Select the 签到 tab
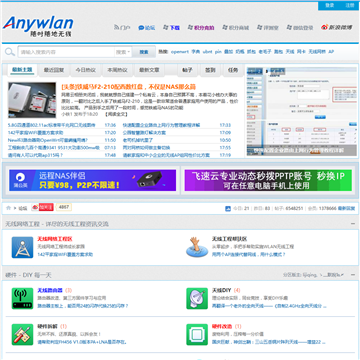 pyautogui.click(x=210, y=70)
